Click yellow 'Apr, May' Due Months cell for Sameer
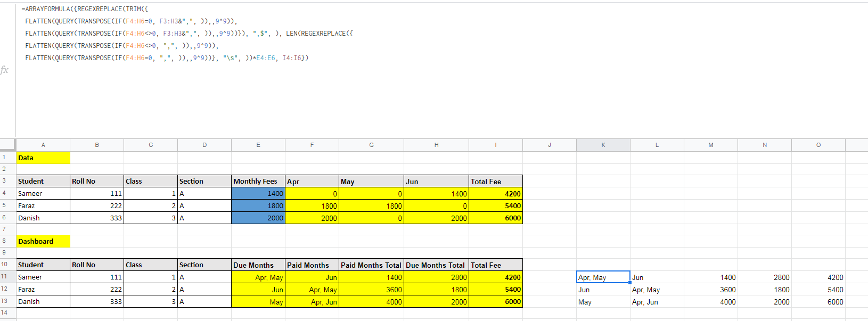Viewport: 868px width, 321px height. [258, 277]
